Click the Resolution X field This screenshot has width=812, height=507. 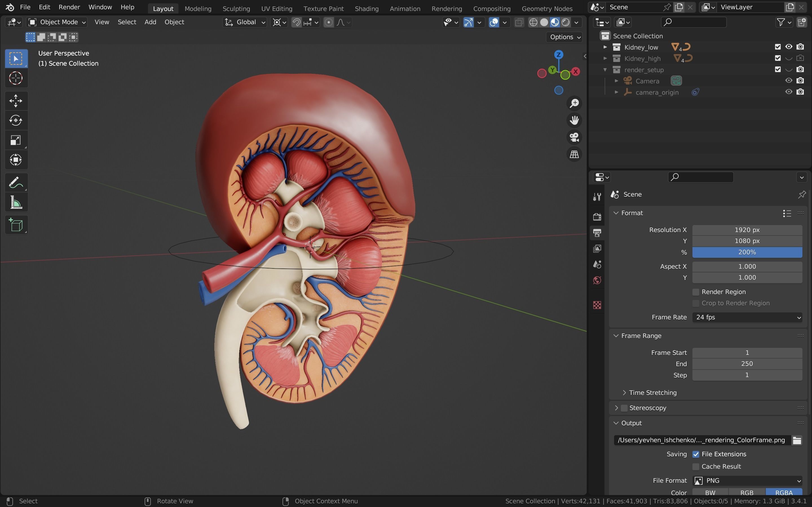(747, 230)
